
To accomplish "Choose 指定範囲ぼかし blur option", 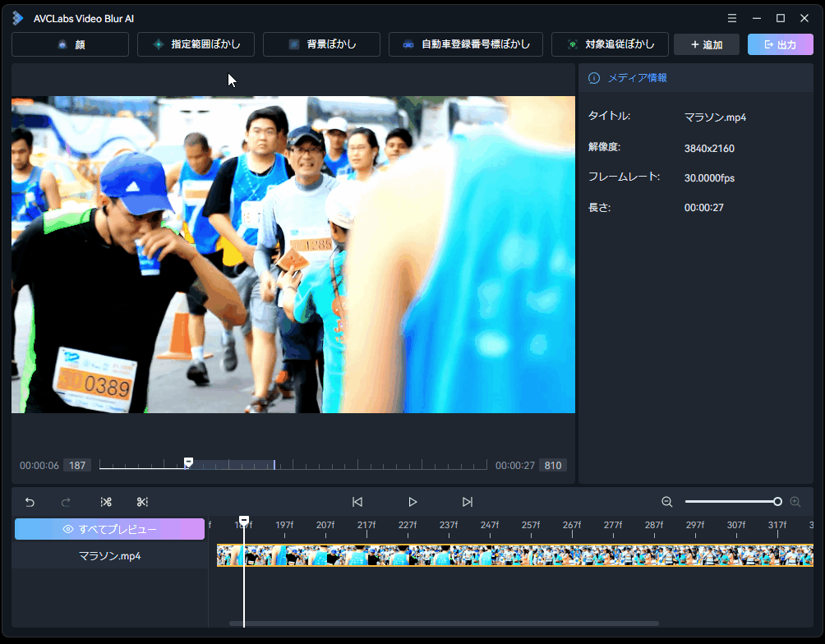I will (x=196, y=44).
